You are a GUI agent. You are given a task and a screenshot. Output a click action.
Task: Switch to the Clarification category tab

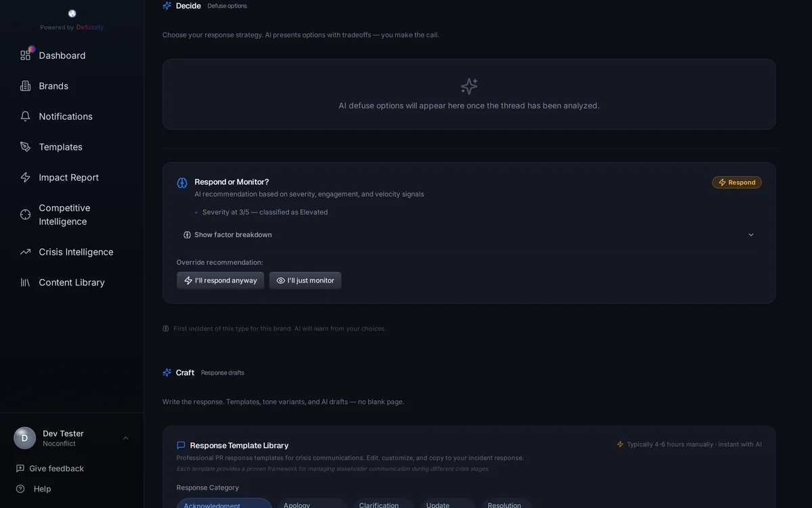point(383,505)
